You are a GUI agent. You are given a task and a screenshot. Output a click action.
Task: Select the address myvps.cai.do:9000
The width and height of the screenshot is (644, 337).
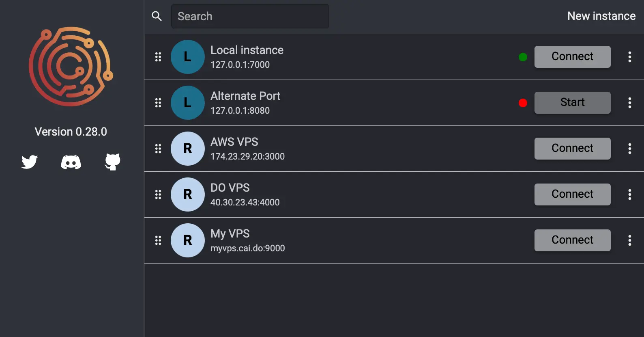point(248,248)
